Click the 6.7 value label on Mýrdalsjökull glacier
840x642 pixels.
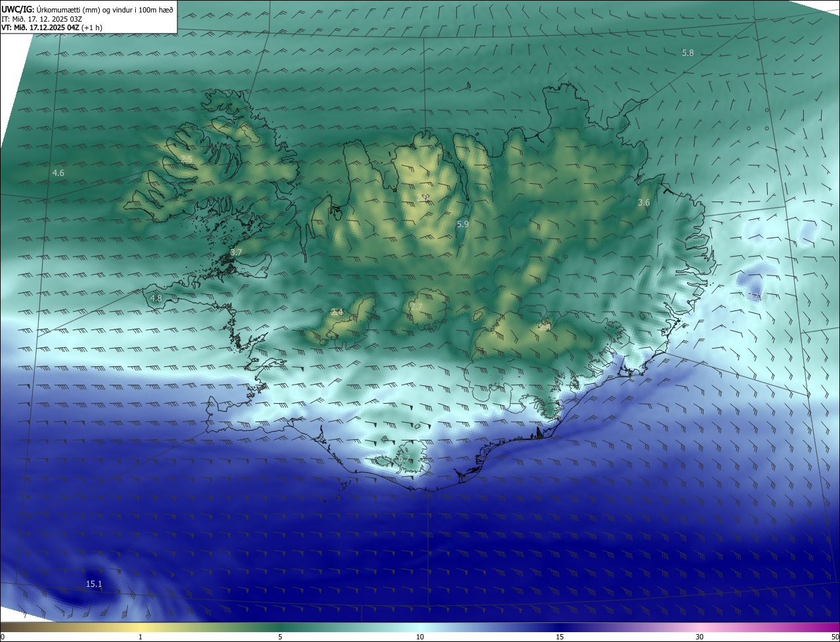(x=405, y=459)
